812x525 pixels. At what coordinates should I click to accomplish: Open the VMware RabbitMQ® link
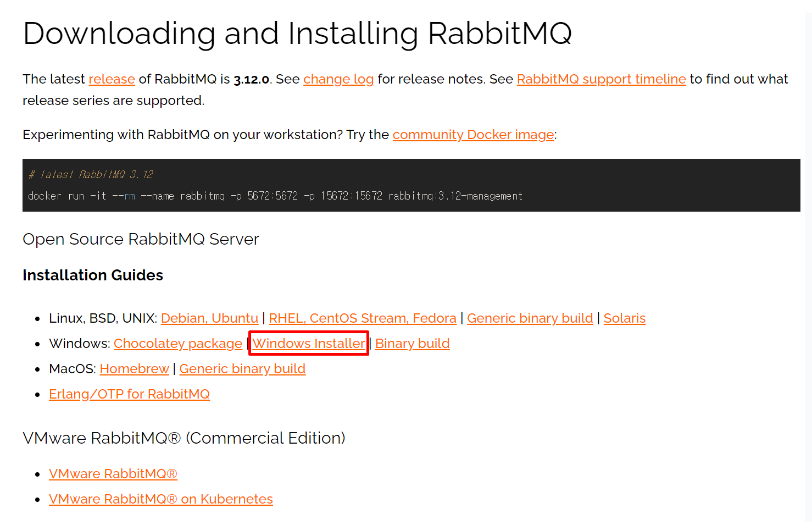click(x=113, y=474)
